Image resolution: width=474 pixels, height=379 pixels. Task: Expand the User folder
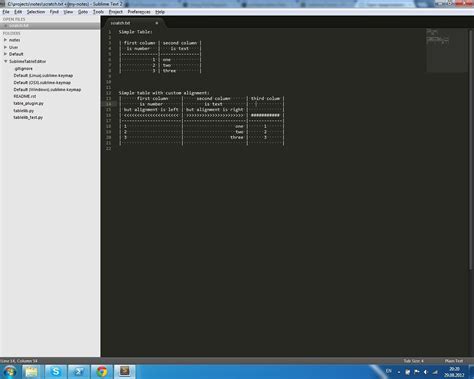tap(5, 47)
